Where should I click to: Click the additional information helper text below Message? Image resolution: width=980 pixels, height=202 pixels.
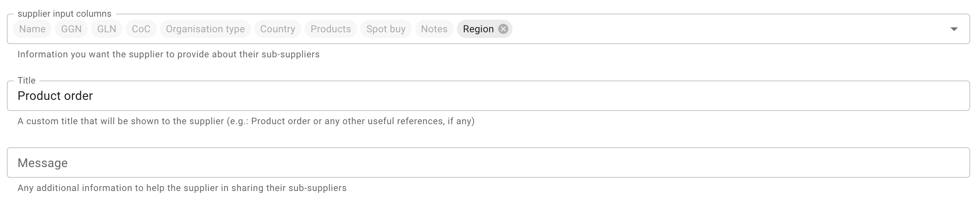click(182, 188)
